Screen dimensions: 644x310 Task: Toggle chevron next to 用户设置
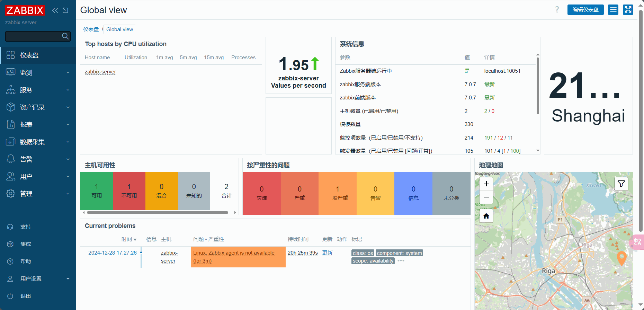click(68, 278)
